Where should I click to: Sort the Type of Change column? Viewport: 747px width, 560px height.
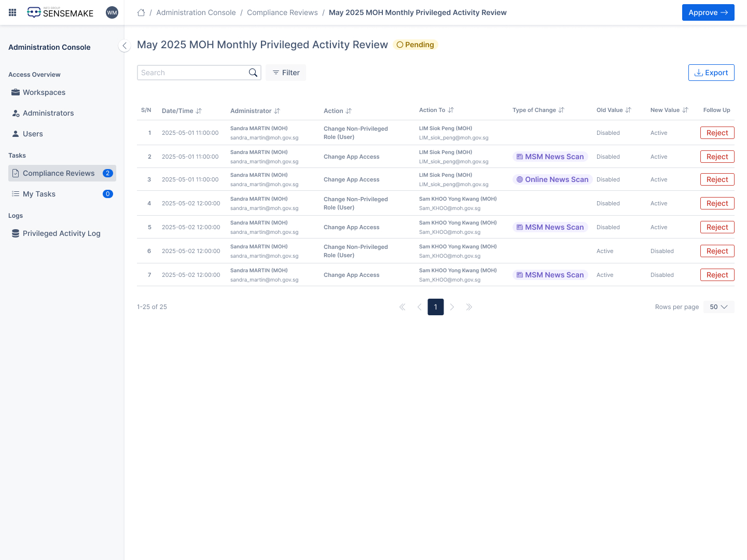pos(561,110)
